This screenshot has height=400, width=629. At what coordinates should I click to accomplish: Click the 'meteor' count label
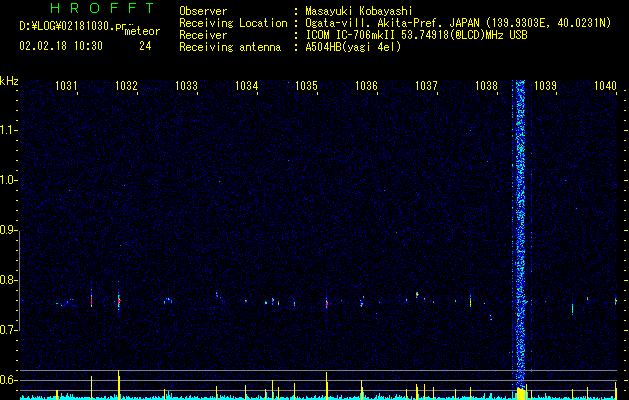(x=142, y=31)
